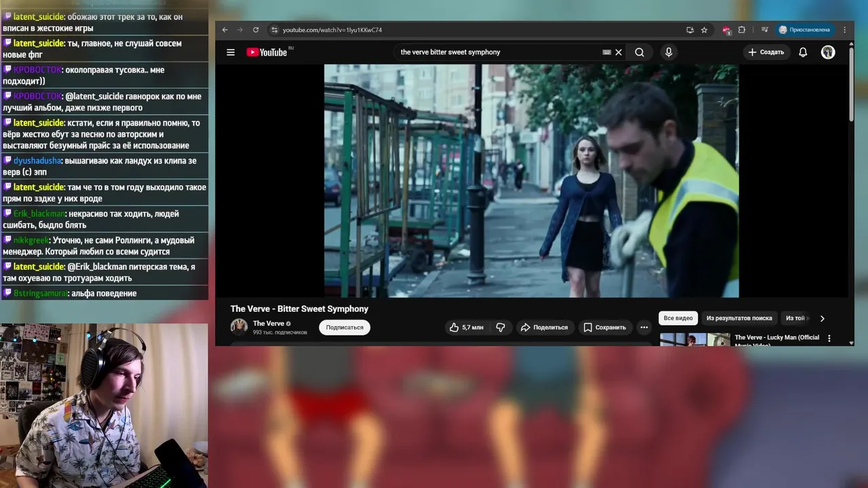Open Chrome's three-dot menu
868x488 pixels.
(845, 30)
